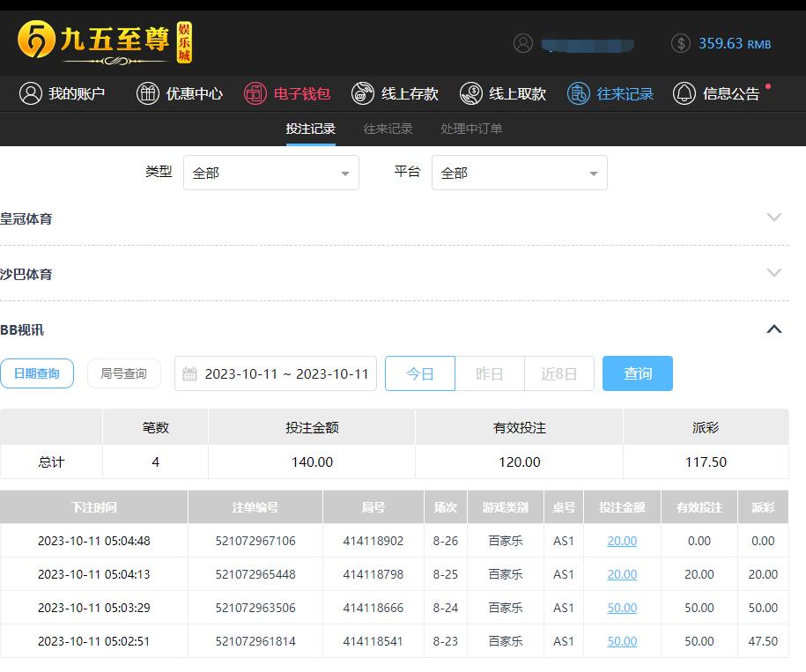This screenshot has height=672, width=806.
Task: Click order number 521072965448
Action: click(255, 574)
